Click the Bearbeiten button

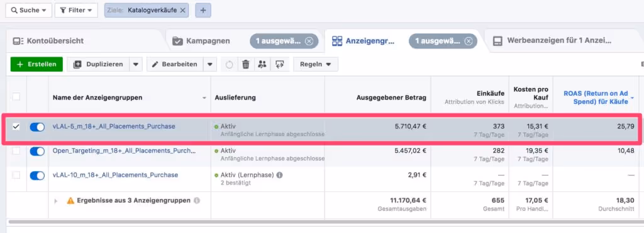[175, 64]
